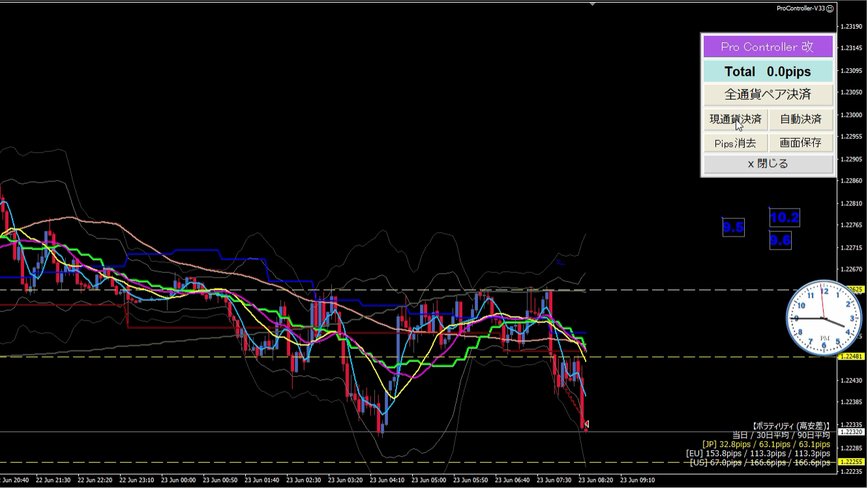Click the 自動決済 button

(801, 119)
